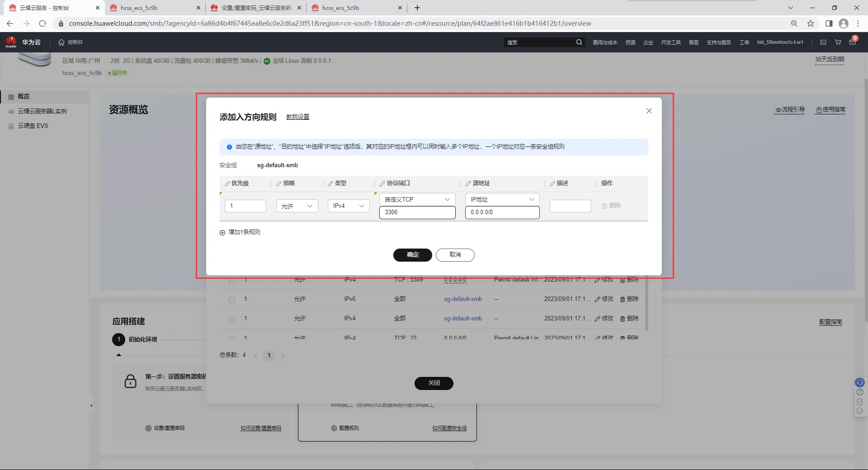868x470 pixels.
Task: Expand the IP地址 source type dropdown
Action: (502, 199)
